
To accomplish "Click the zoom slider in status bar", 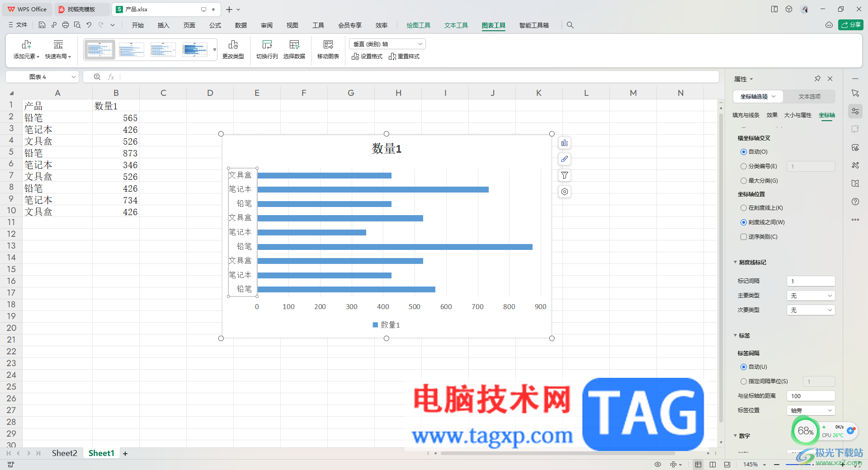I will (x=813, y=465).
